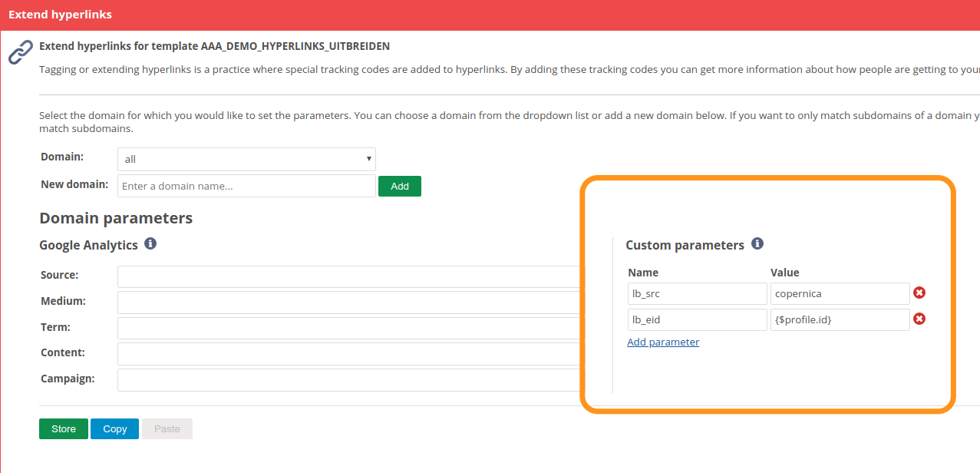The image size is (980, 473).
Task: Remove the lb_eid custom parameter
Action: 919,319
